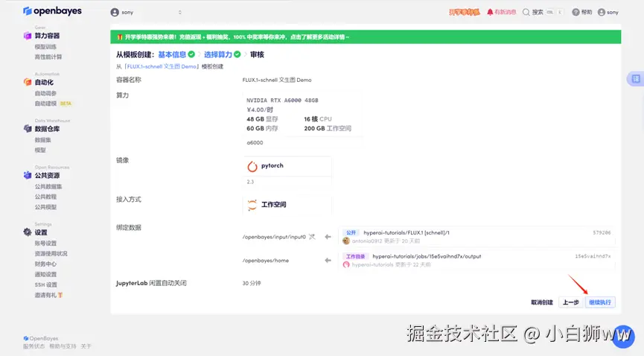
Task: Click the 30 分钟 idle shutdown value
Action: click(252, 283)
